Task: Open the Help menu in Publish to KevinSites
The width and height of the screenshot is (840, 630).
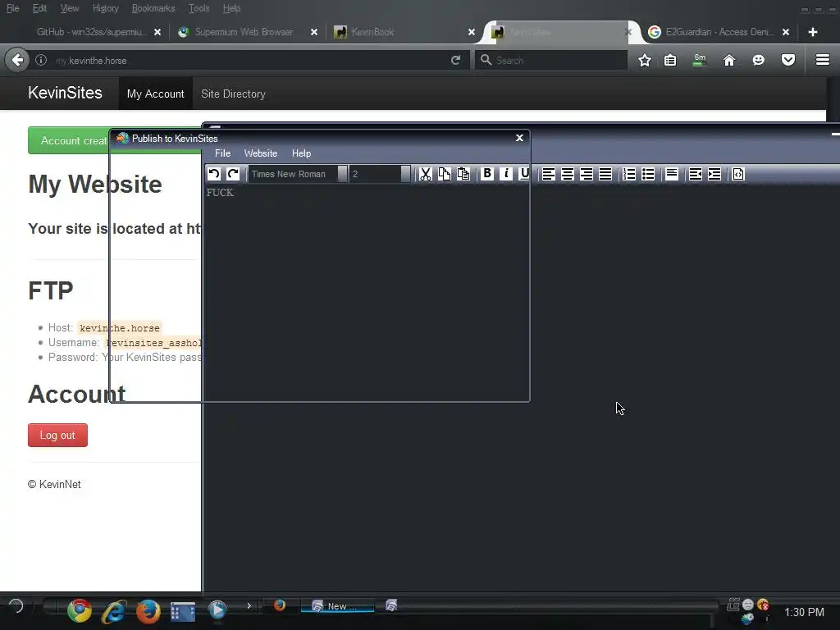Action: pyautogui.click(x=301, y=153)
